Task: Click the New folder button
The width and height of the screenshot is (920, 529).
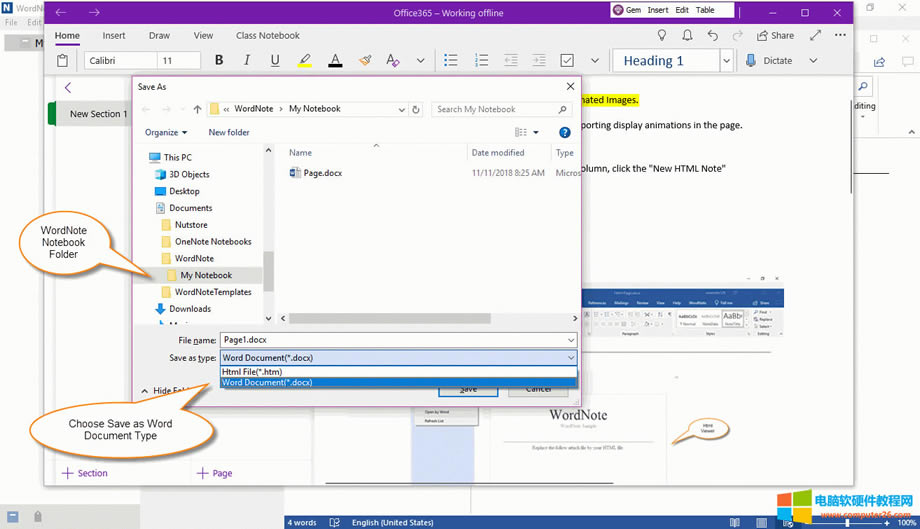Action: tap(229, 132)
